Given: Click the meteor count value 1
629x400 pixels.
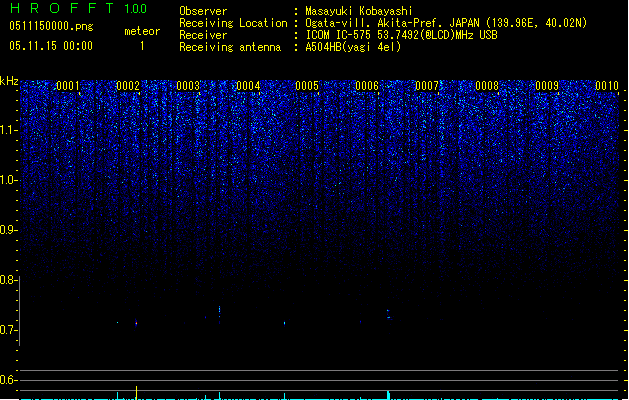Looking at the screenshot, I should [x=142, y=46].
